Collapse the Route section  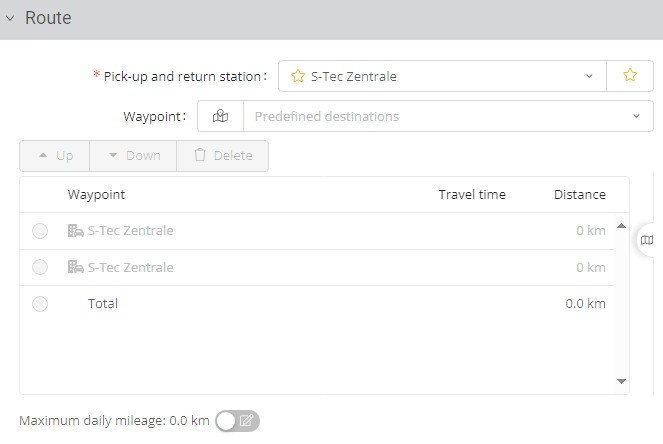click(x=10, y=19)
